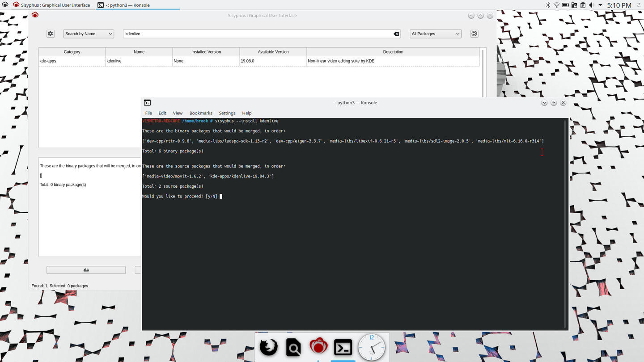644x362 pixels.
Task: Open the Konsole View menu
Action: click(x=178, y=113)
